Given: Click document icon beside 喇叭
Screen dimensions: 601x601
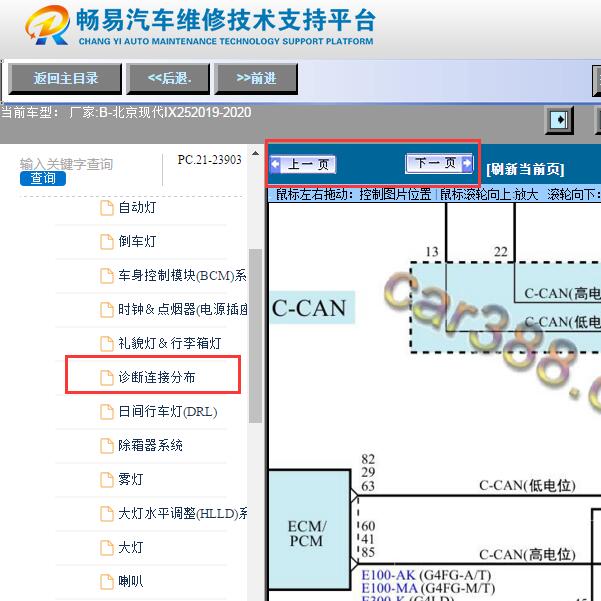Looking at the screenshot, I should [107, 581].
